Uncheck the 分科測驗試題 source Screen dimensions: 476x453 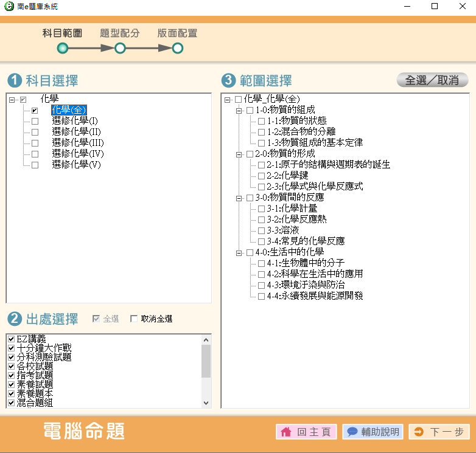[x=12, y=357]
